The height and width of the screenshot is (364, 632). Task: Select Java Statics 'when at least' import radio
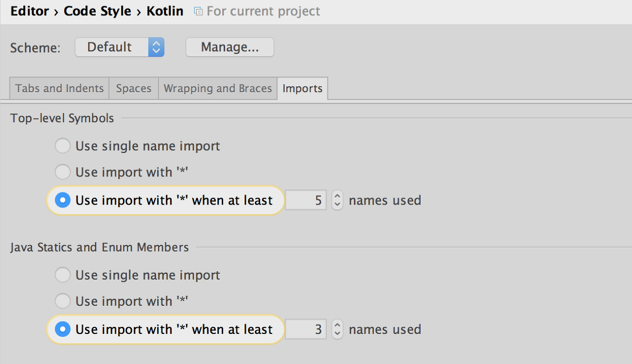tap(63, 329)
